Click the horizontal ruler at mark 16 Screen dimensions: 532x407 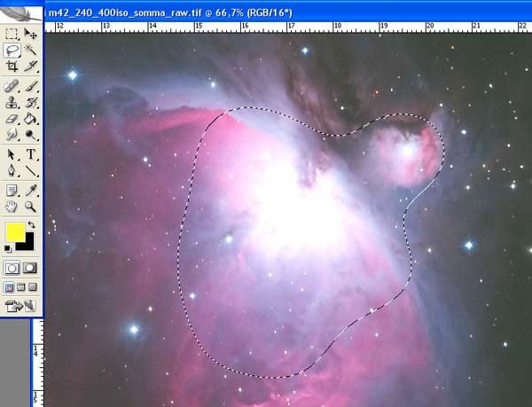(245, 27)
